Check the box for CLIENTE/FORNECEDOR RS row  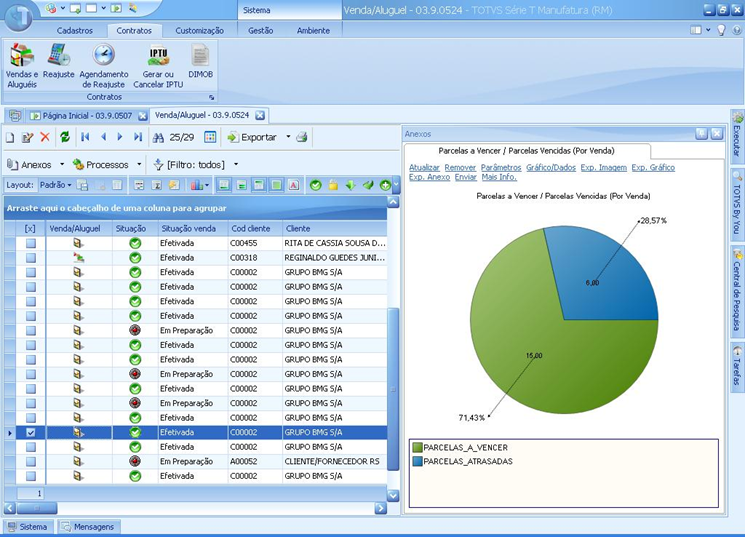(31, 461)
